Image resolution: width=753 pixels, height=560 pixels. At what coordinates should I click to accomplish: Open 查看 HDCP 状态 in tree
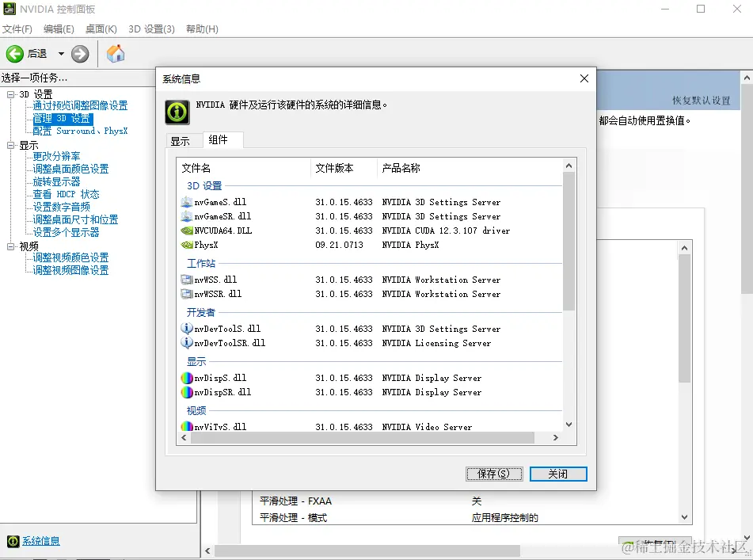(x=66, y=195)
